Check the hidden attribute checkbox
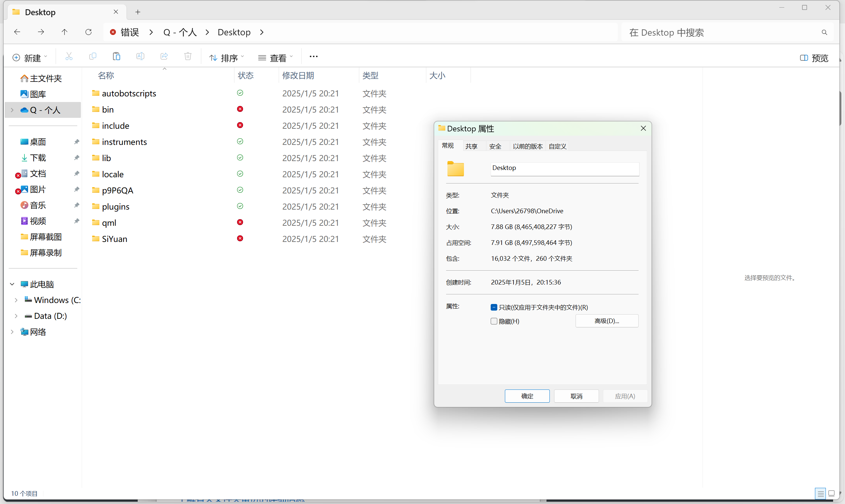The width and height of the screenshot is (845, 504). 494,321
